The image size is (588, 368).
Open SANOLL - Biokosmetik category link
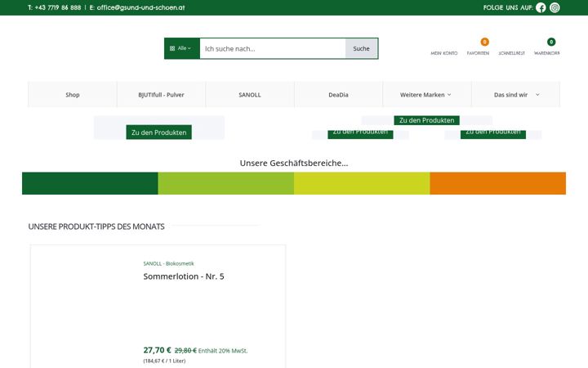[x=168, y=263]
